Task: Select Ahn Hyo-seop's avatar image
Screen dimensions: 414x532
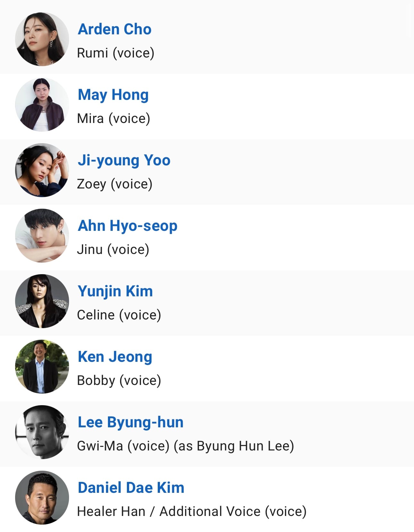Action: coord(42,236)
